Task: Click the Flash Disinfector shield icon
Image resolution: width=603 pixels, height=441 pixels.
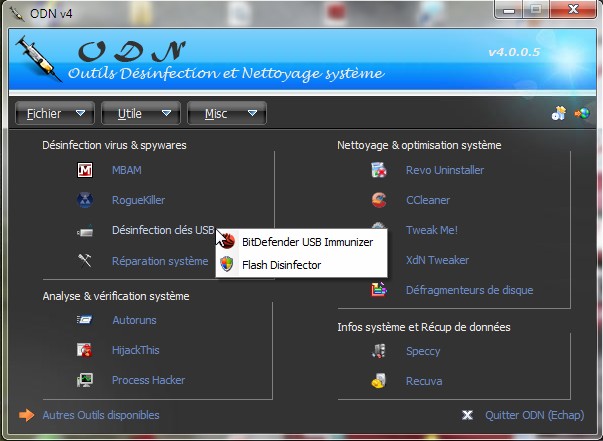Action: pos(227,264)
